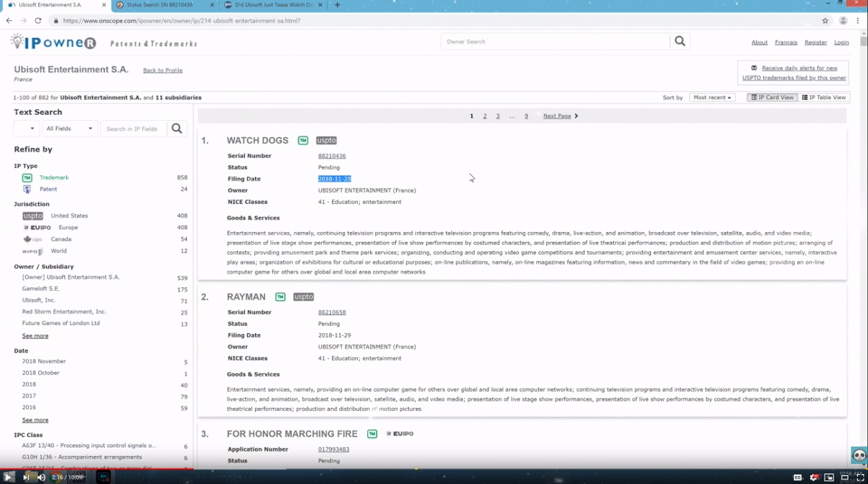
Task: Click the browser address bar URL
Action: pos(181,21)
